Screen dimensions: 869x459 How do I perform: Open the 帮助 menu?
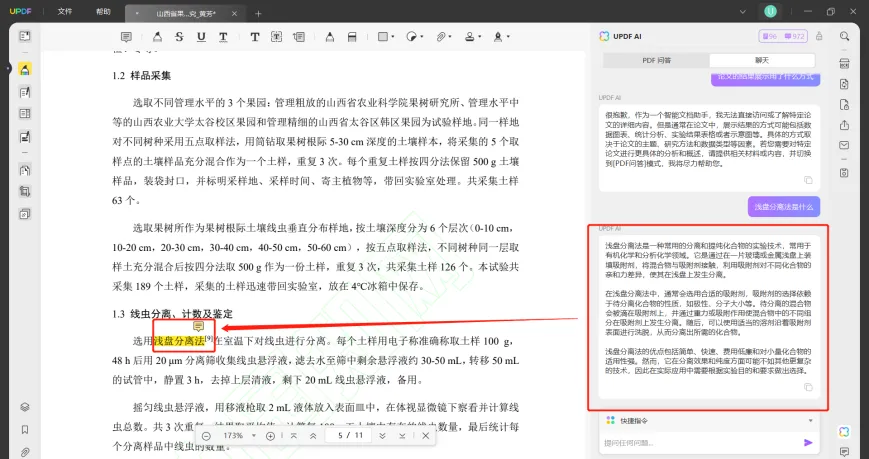coord(103,12)
